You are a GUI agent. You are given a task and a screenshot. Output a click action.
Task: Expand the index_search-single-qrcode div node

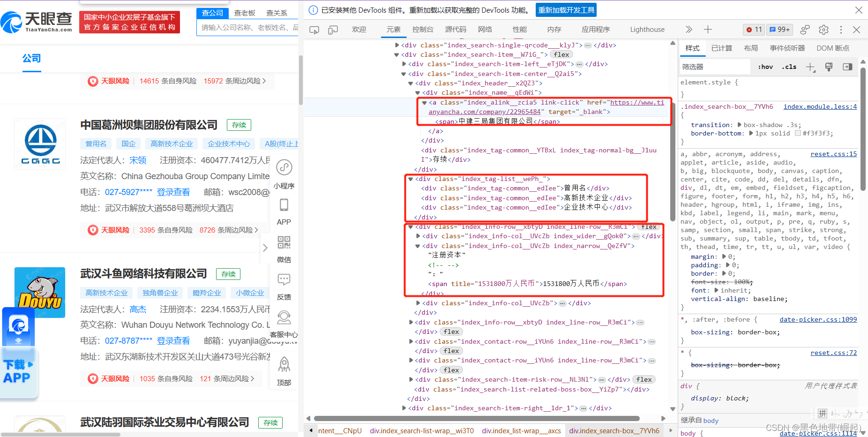397,45
